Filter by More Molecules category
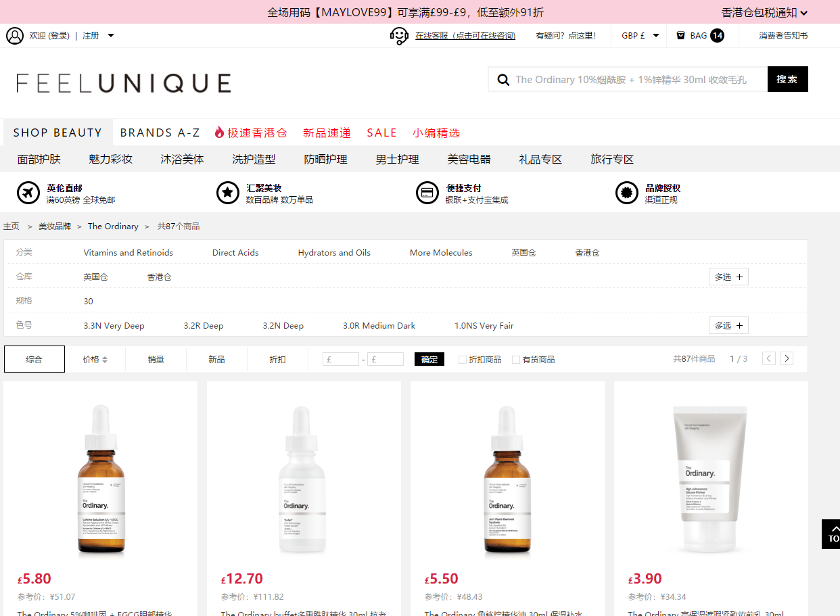840x616 pixels. (x=441, y=253)
